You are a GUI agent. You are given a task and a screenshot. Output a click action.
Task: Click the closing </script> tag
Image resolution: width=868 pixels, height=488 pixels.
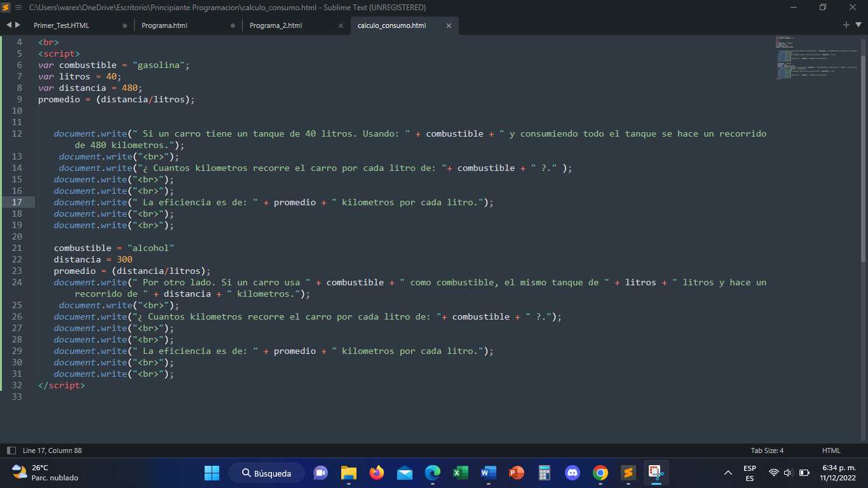coord(62,385)
